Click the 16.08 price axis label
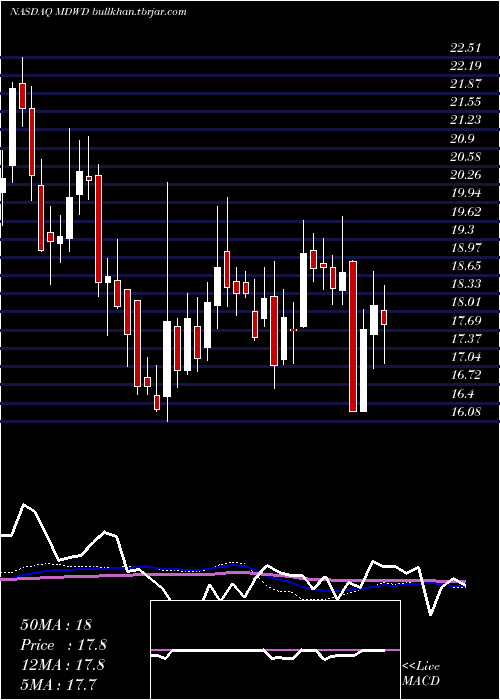Screen dimensions: 500x700 pos(466,411)
